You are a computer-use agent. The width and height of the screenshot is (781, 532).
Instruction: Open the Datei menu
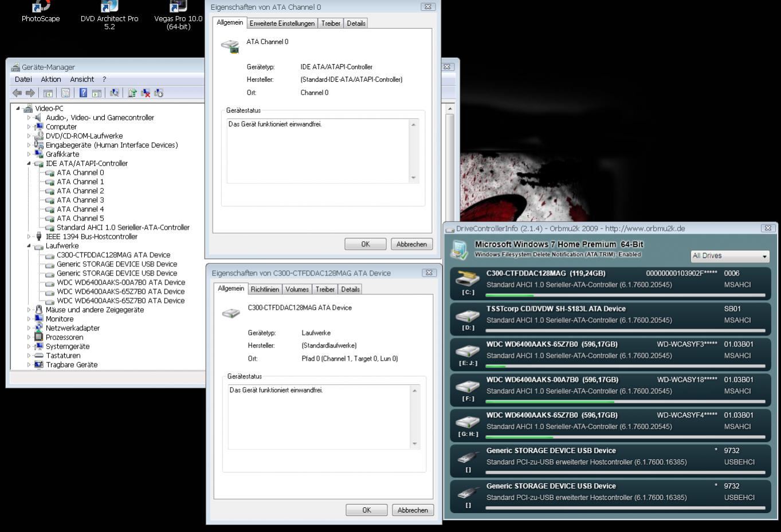pyautogui.click(x=23, y=79)
